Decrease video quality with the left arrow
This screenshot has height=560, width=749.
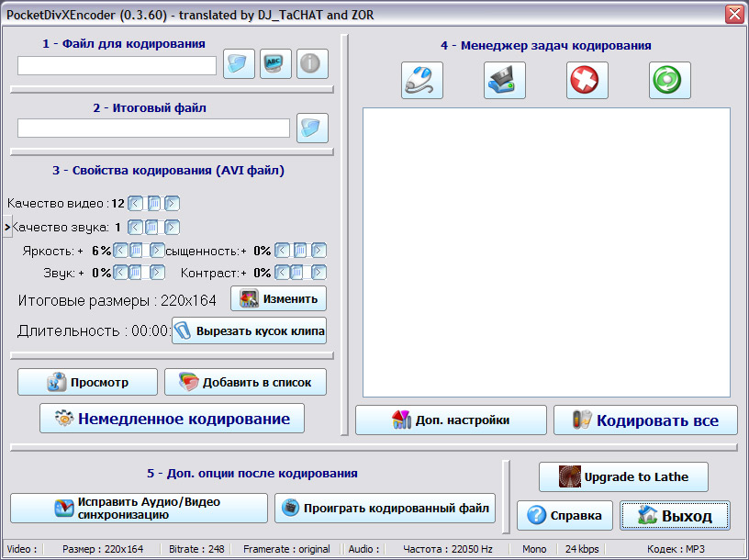pyautogui.click(x=135, y=204)
